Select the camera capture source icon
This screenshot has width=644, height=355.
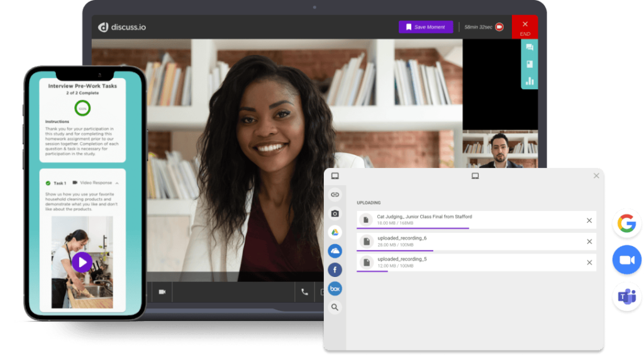click(x=335, y=213)
